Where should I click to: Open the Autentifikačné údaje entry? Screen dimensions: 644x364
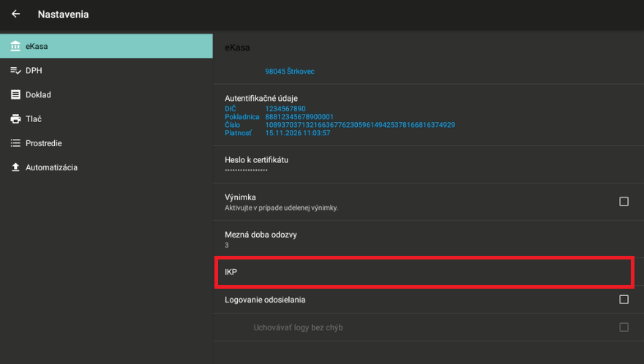pyautogui.click(x=261, y=98)
